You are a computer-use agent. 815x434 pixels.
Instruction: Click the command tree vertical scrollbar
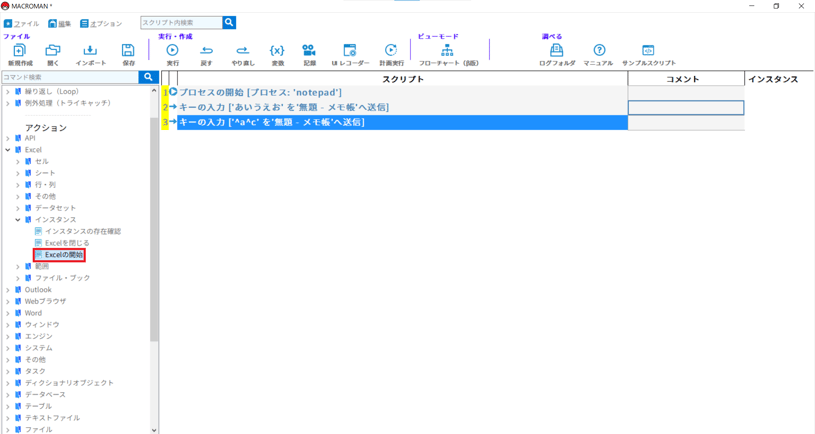[x=154, y=229]
